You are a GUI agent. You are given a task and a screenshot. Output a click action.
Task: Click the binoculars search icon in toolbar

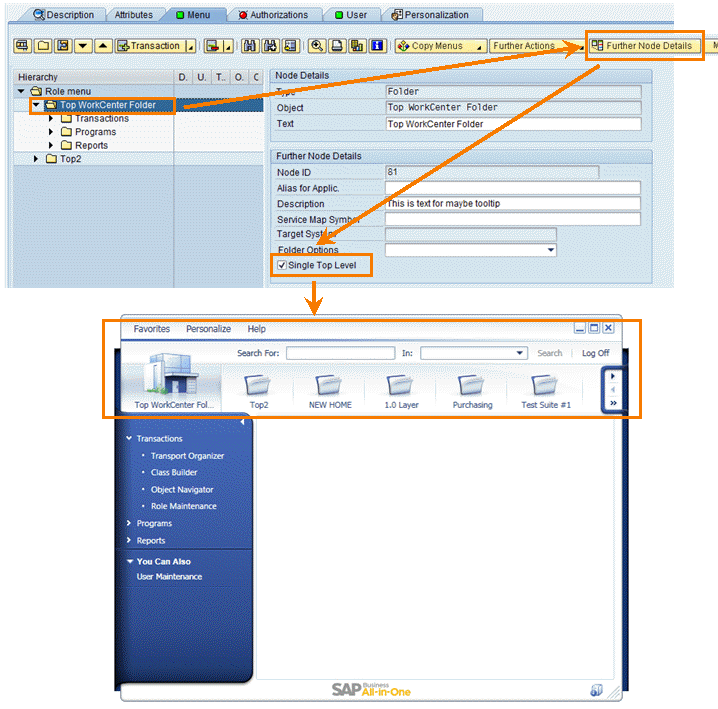coord(250,46)
